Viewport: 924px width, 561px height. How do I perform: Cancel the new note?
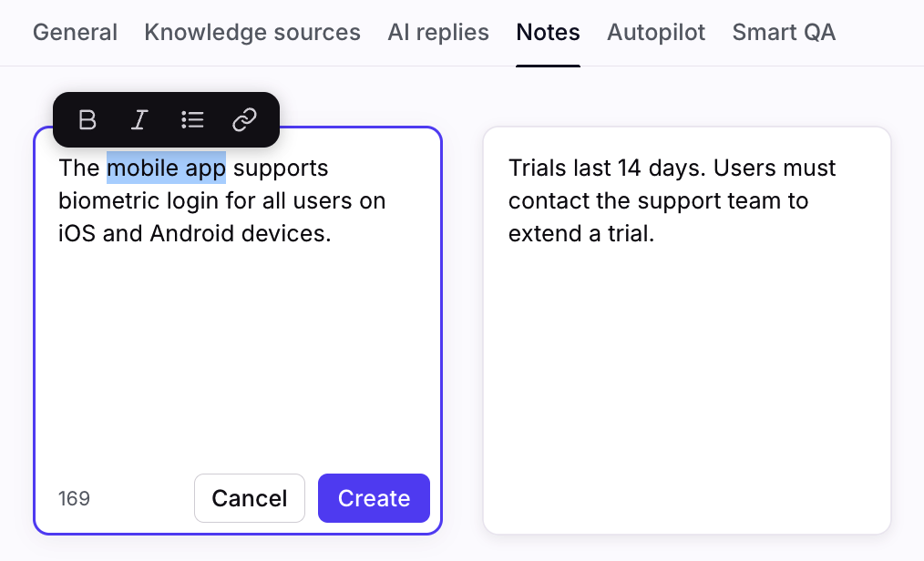click(x=250, y=498)
